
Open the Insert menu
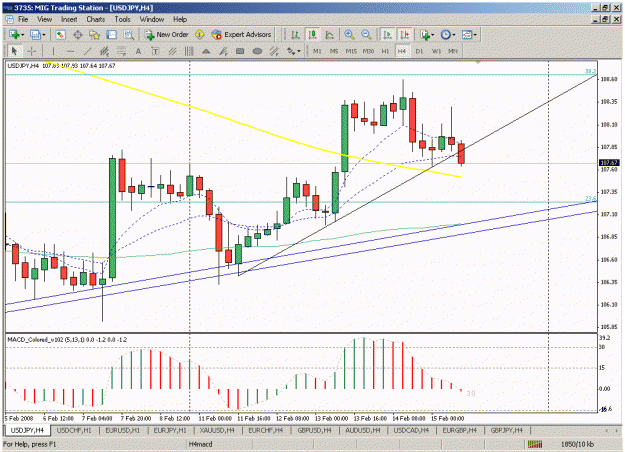(69, 20)
